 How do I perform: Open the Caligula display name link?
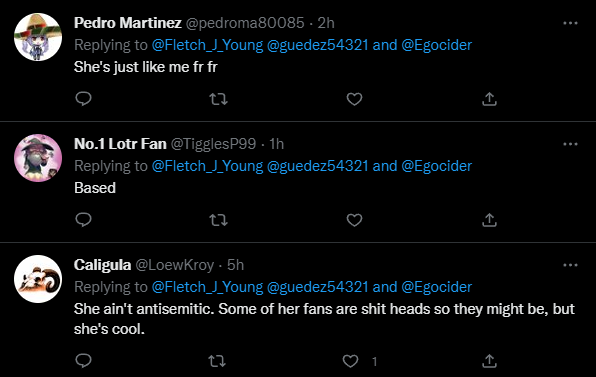pyautogui.click(x=102, y=265)
